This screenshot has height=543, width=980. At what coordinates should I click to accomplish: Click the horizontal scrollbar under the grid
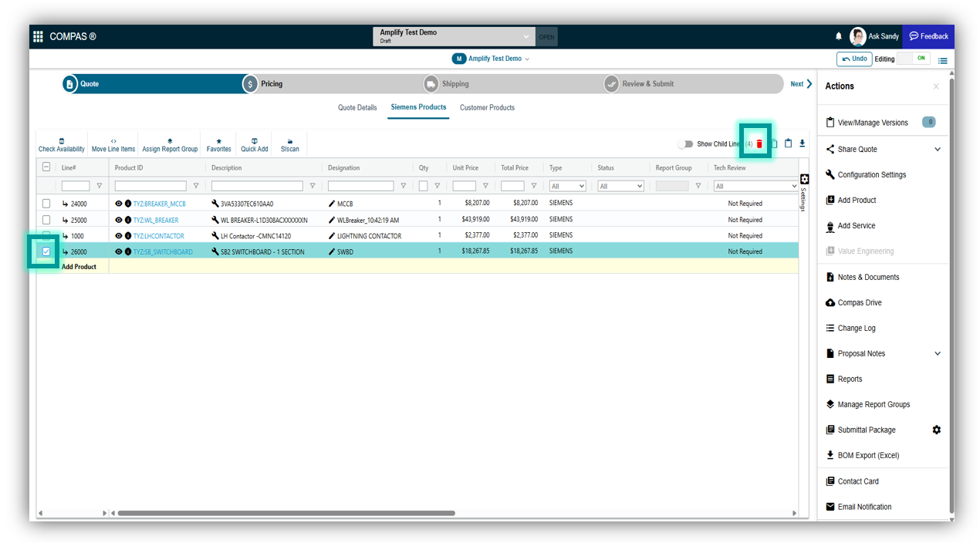286,513
